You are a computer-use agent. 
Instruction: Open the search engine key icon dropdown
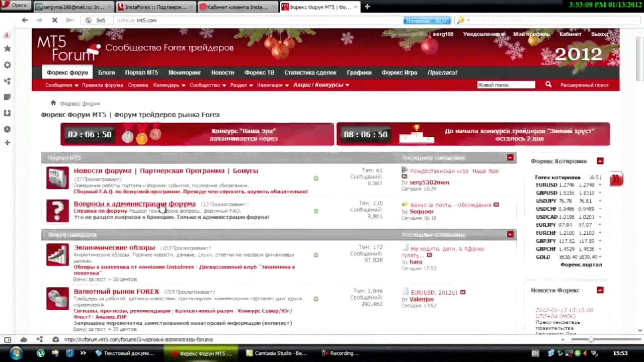[462, 20]
